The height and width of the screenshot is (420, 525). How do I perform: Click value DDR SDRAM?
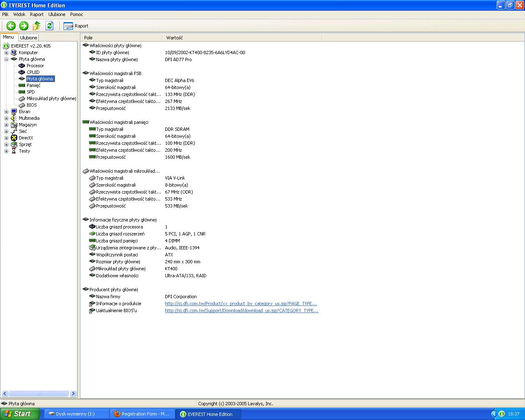[x=177, y=129]
